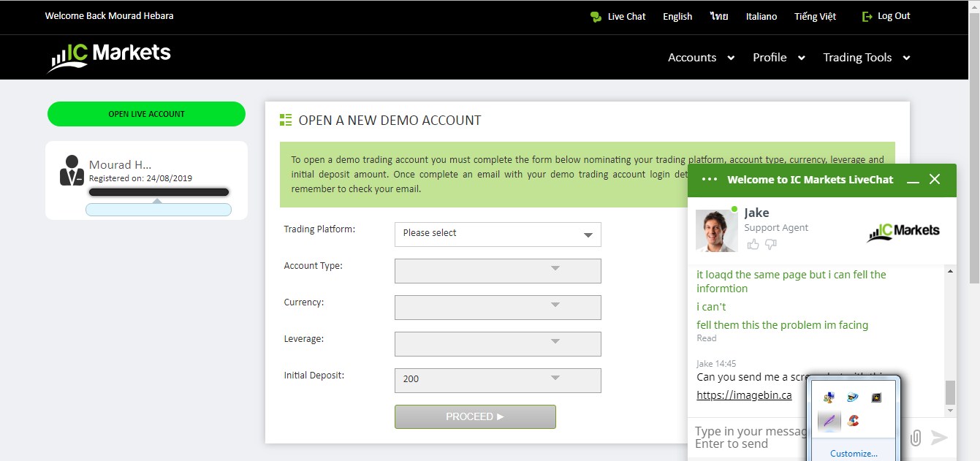Click the Log Out door icon

point(867,16)
